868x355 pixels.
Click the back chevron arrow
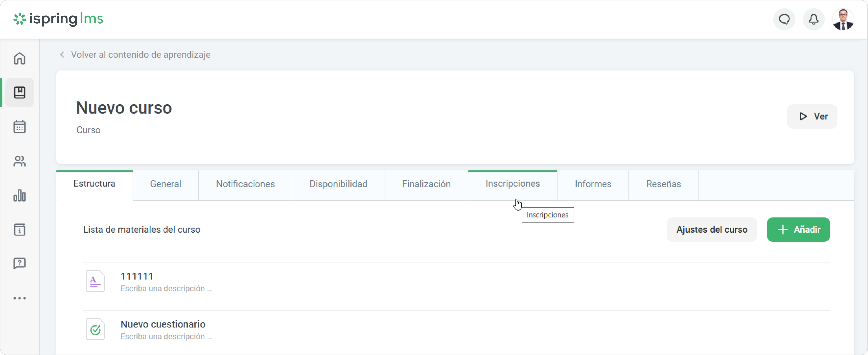pyautogui.click(x=62, y=55)
